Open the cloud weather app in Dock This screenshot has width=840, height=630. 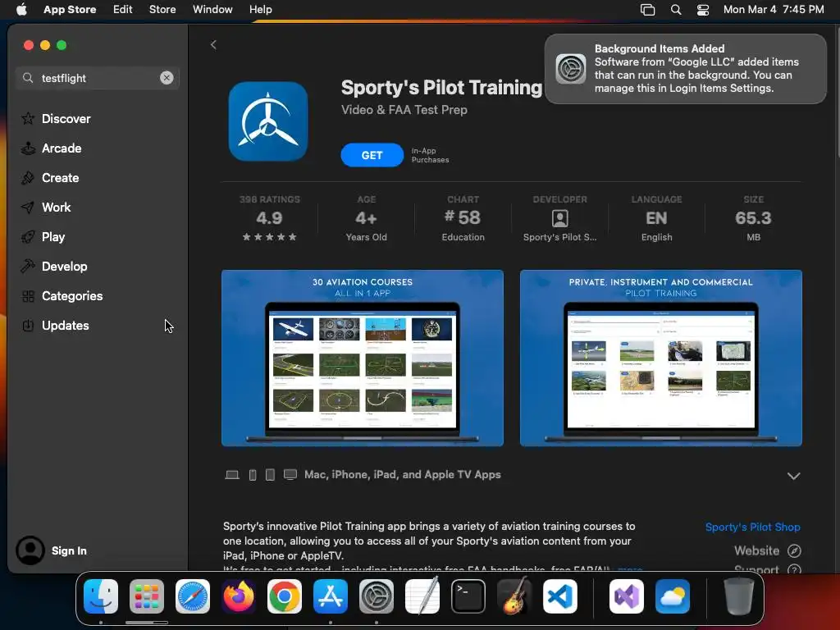point(673,596)
